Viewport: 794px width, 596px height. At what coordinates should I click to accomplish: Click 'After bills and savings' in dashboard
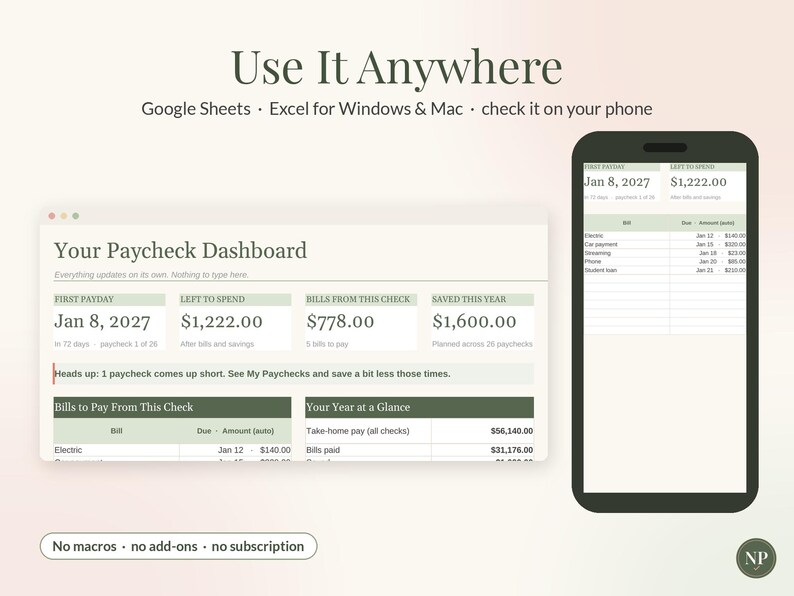point(217,344)
